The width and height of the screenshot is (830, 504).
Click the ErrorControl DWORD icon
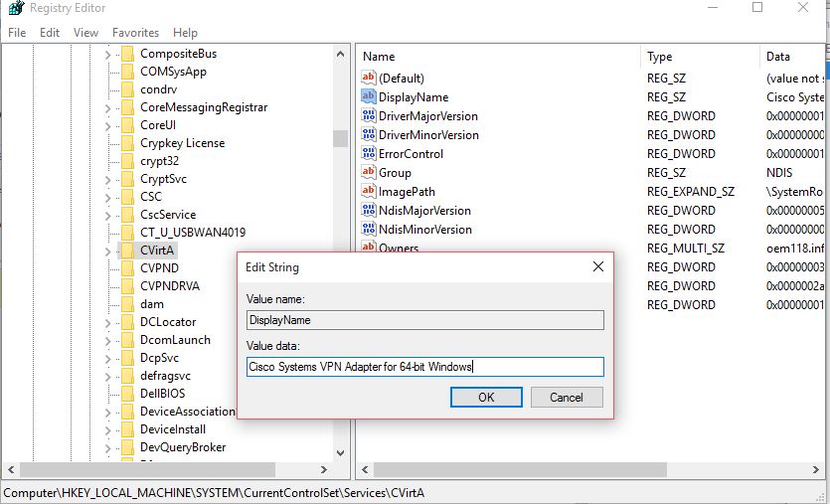(x=369, y=153)
